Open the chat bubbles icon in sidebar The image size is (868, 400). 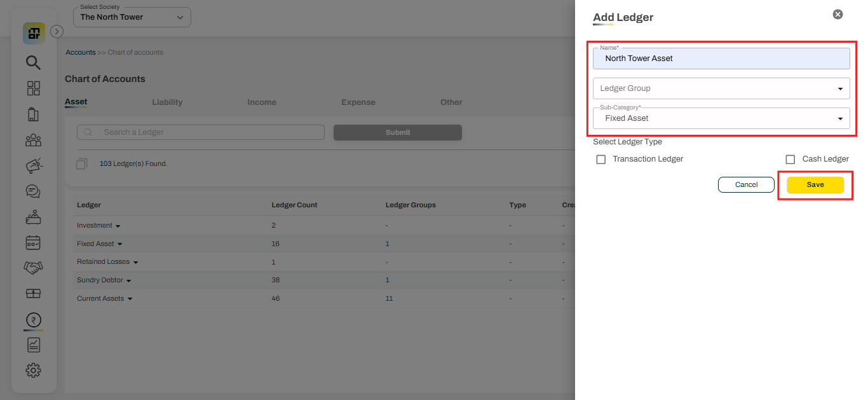point(33,191)
